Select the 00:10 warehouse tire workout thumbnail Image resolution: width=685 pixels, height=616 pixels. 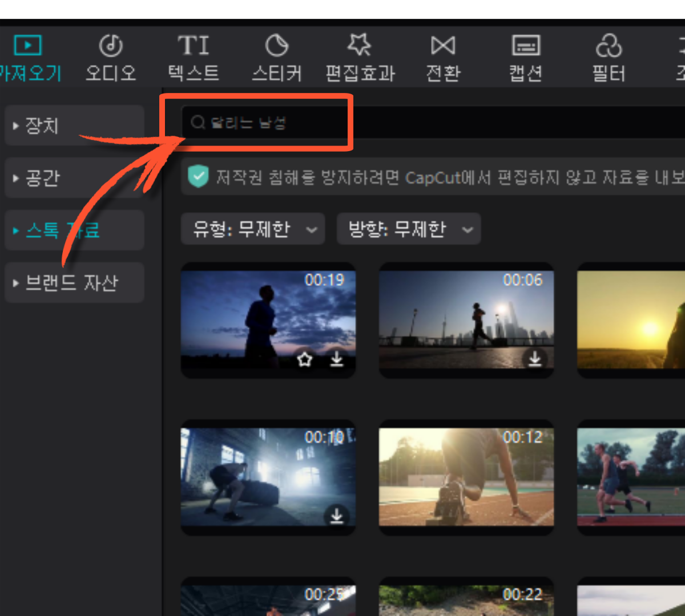coord(268,477)
